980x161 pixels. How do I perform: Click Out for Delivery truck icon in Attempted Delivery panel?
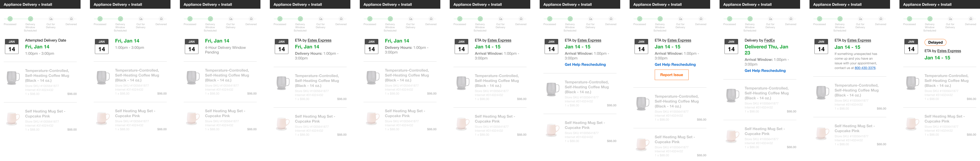pos(50,19)
